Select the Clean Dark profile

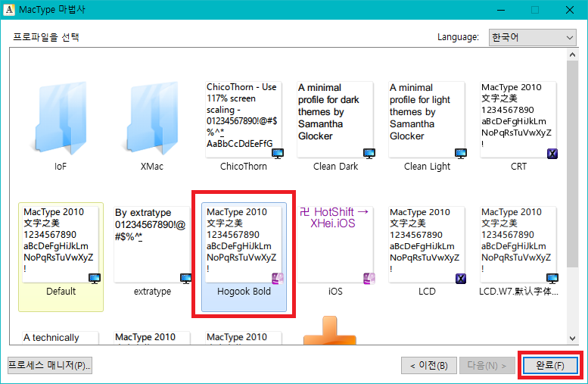point(335,120)
